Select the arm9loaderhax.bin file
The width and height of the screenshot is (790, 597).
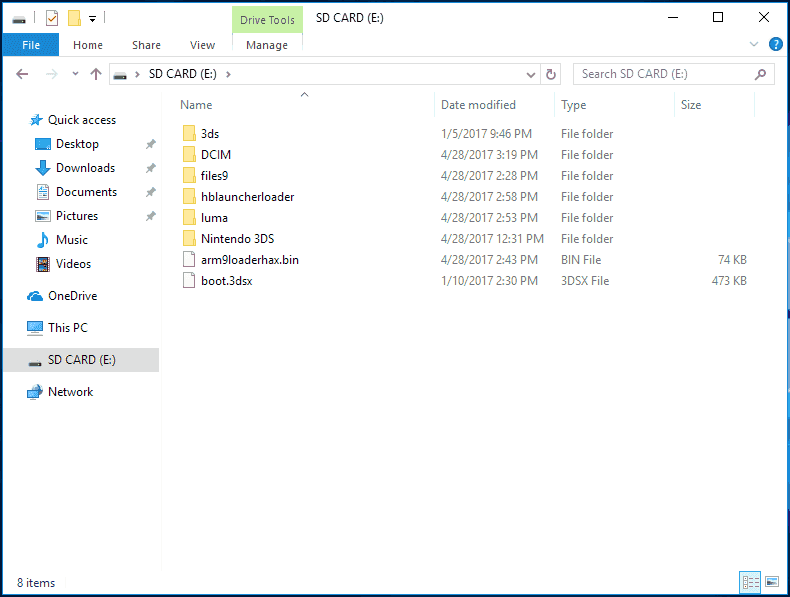(249, 259)
